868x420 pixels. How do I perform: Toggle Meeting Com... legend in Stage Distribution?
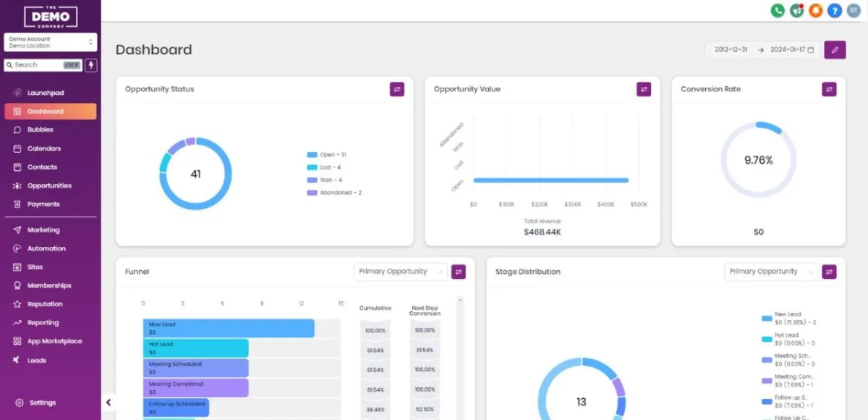click(x=790, y=380)
